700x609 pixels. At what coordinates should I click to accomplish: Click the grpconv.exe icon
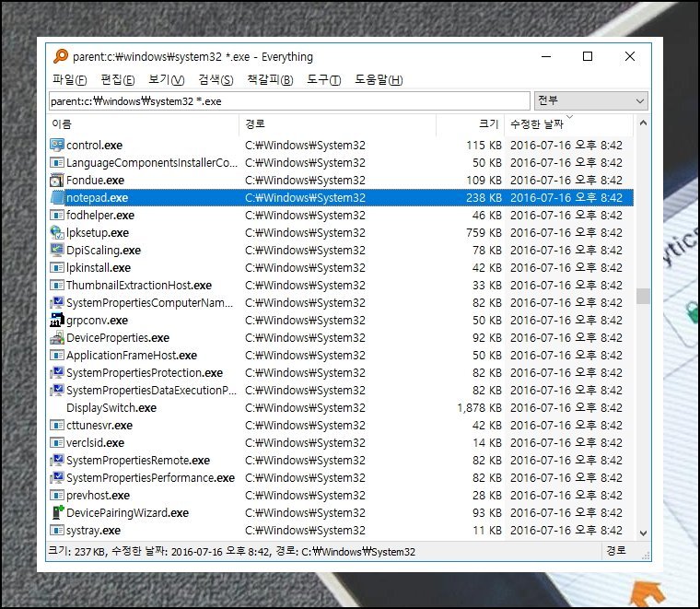[x=57, y=320]
